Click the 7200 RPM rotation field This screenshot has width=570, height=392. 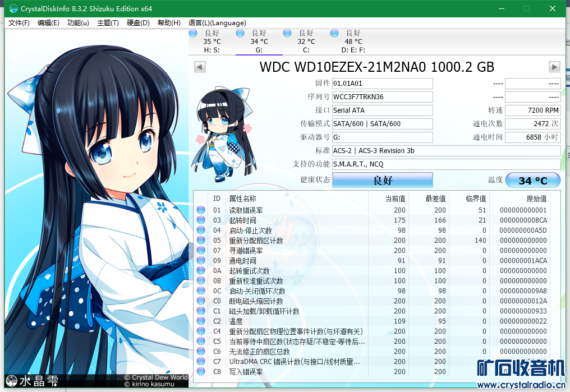pos(533,110)
